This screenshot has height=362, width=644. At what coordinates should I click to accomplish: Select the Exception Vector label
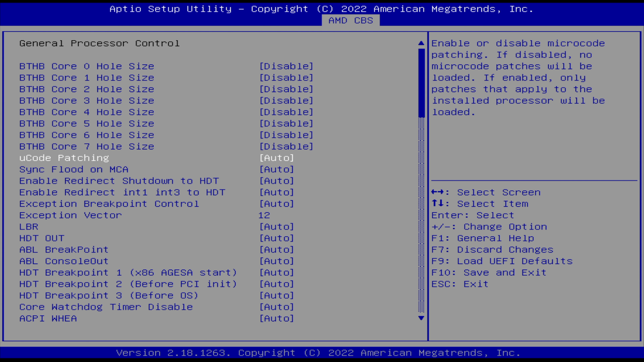(70, 215)
